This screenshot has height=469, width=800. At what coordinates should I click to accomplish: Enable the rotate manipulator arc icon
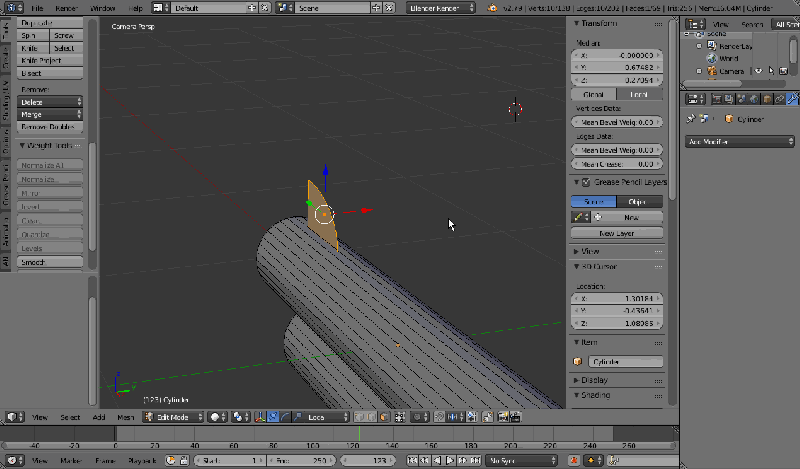click(285, 417)
